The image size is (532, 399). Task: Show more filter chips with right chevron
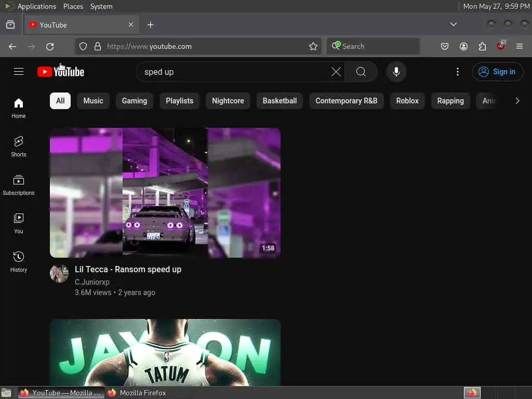point(517,101)
